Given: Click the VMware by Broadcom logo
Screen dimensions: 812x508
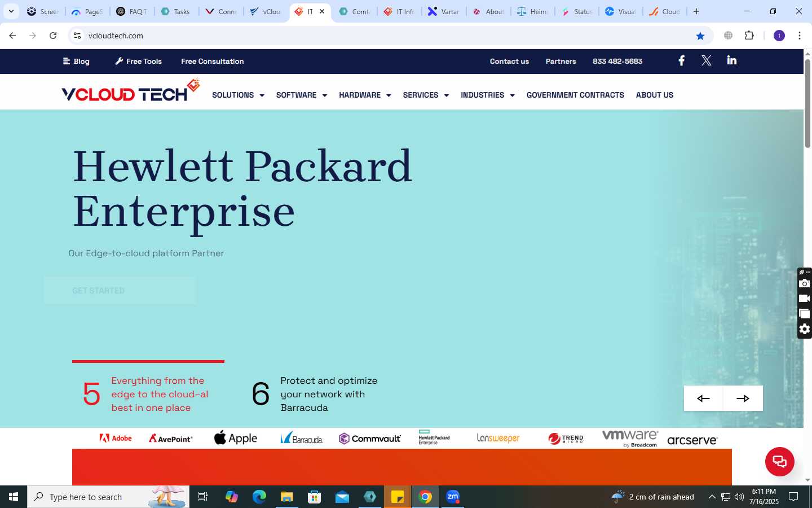Looking at the screenshot, I should (630, 439).
